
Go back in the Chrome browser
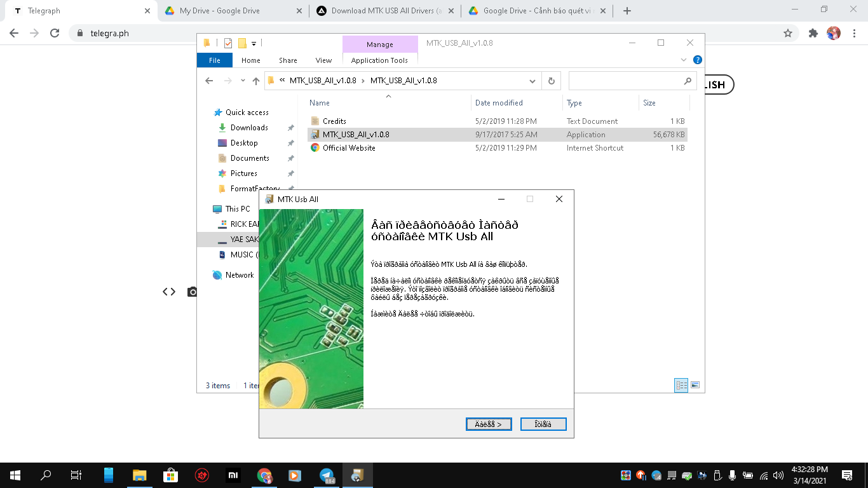pos(14,33)
